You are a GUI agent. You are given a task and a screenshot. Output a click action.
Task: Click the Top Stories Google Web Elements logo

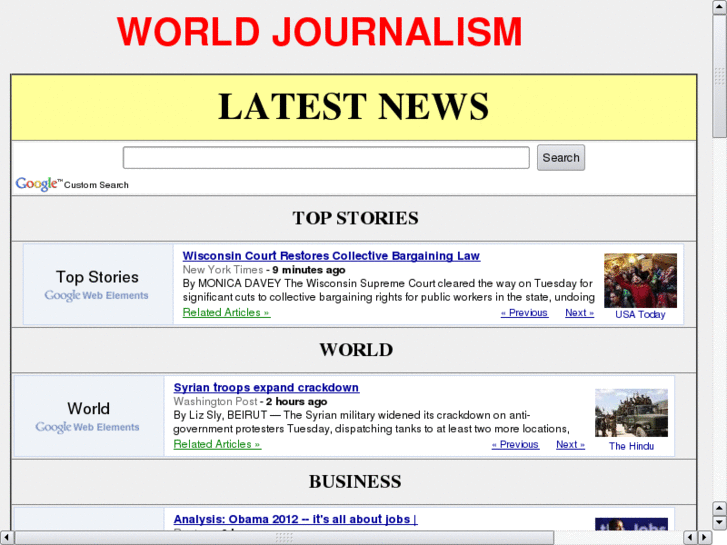(96, 295)
